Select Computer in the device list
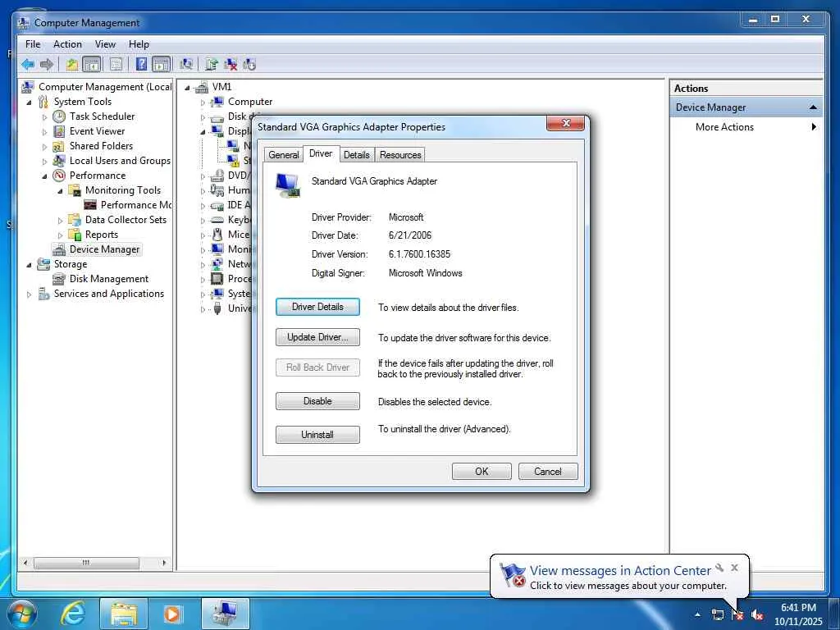Viewport: 840px width, 630px height. (x=250, y=101)
